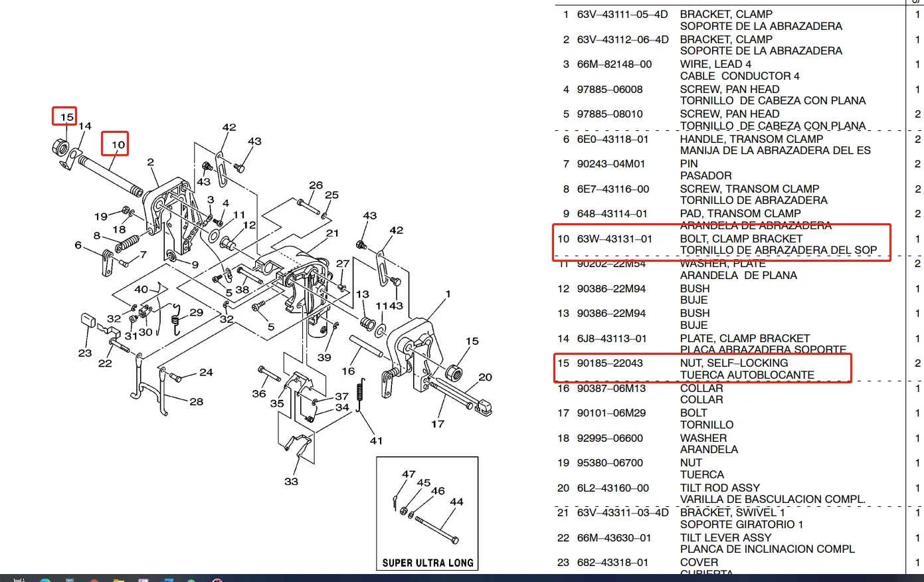924x582 pixels.
Task: Click part number 63V-43111-05-4D in the first row
Action: pyautogui.click(x=622, y=15)
